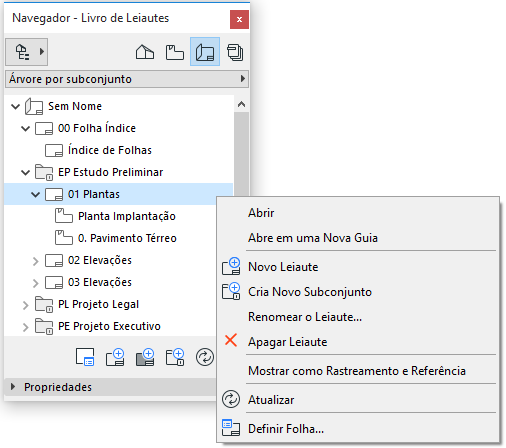Click Definir Folha... menu entry
This screenshot has width=506, height=448.
click(x=286, y=429)
